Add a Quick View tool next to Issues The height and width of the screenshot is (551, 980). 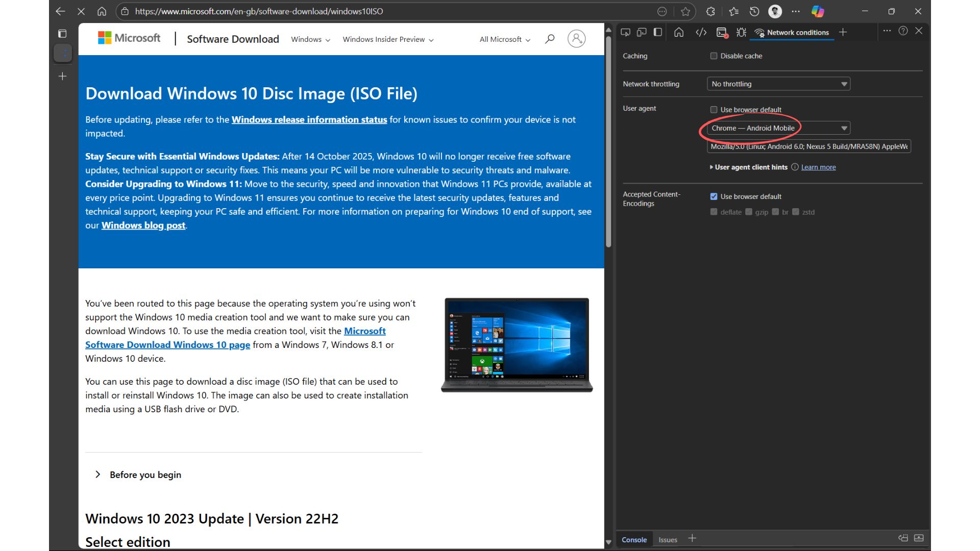[x=692, y=538]
